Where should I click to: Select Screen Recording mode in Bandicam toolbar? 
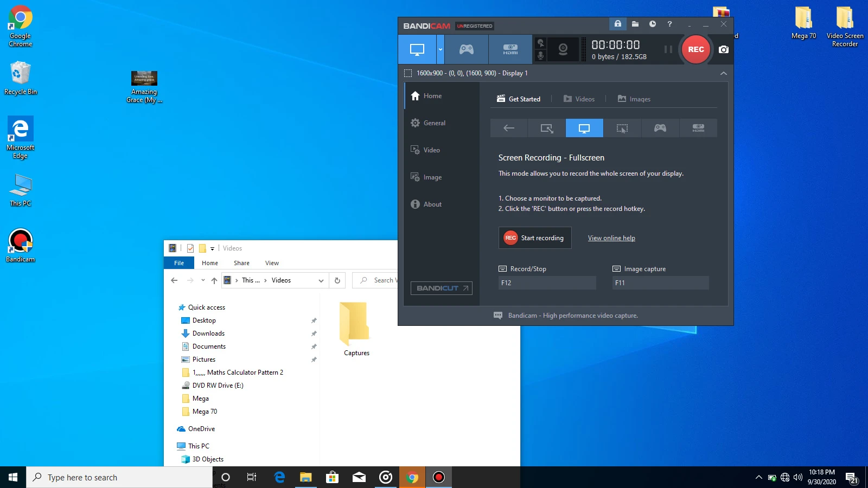(417, 49)
